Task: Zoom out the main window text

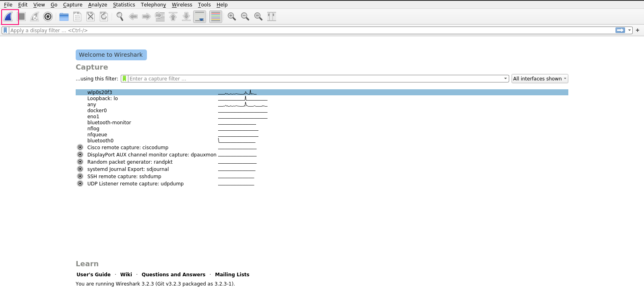Action: [x=245, y=16]
